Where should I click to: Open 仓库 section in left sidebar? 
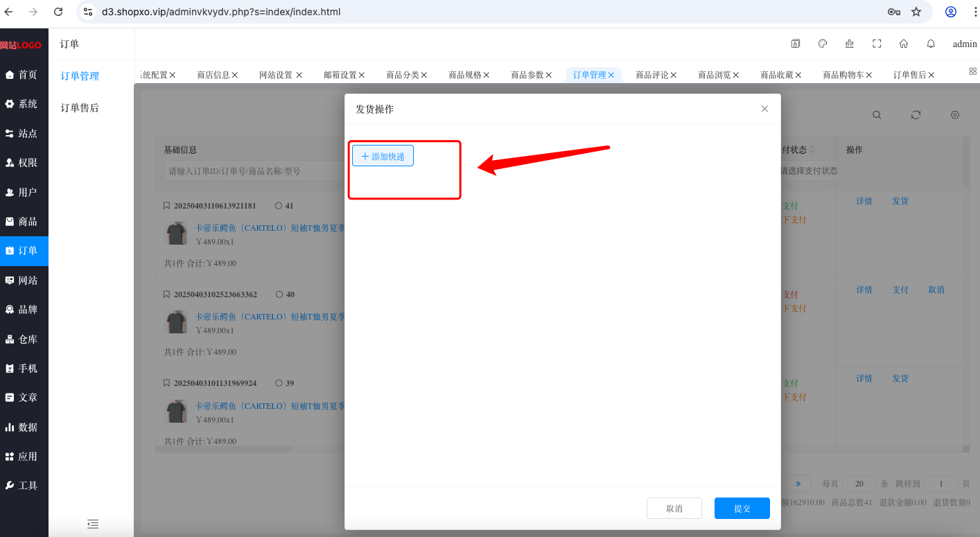coord(24,340)
